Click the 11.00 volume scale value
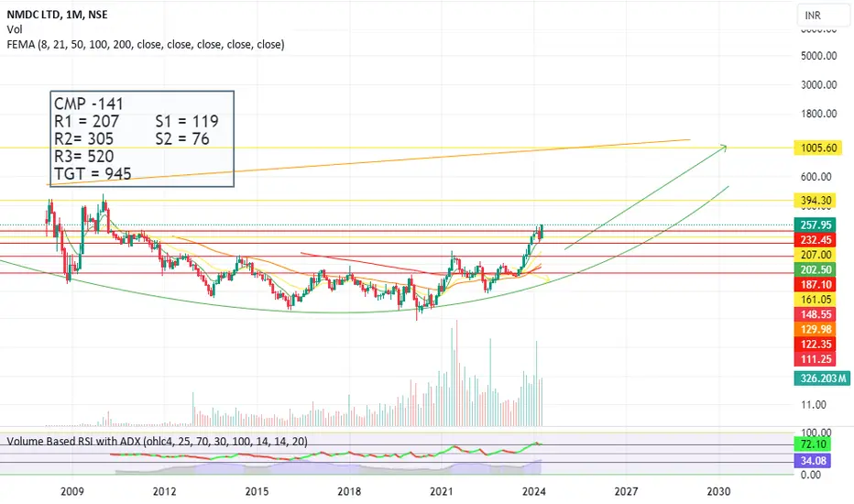 pos(813,404)
